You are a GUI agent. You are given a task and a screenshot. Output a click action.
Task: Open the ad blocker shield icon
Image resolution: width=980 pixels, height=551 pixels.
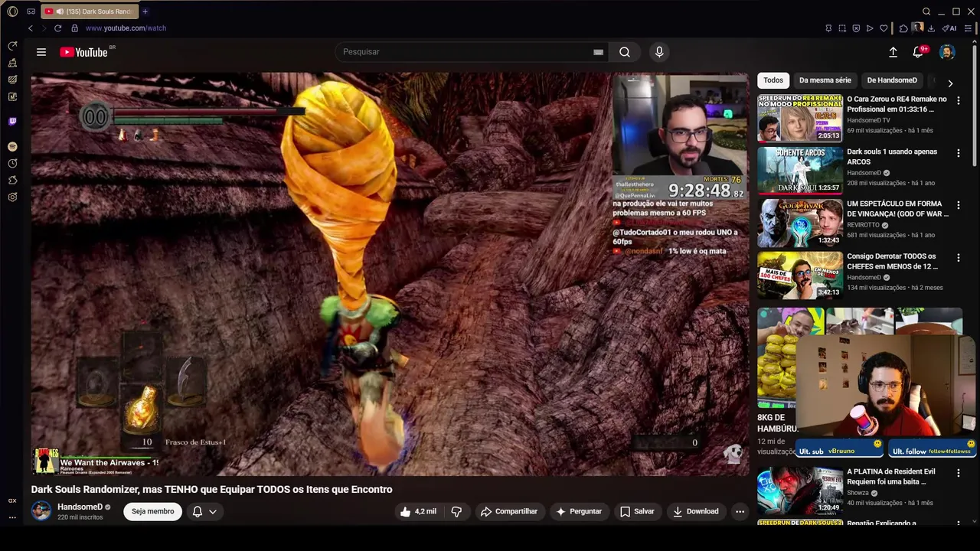click(856, 28)
